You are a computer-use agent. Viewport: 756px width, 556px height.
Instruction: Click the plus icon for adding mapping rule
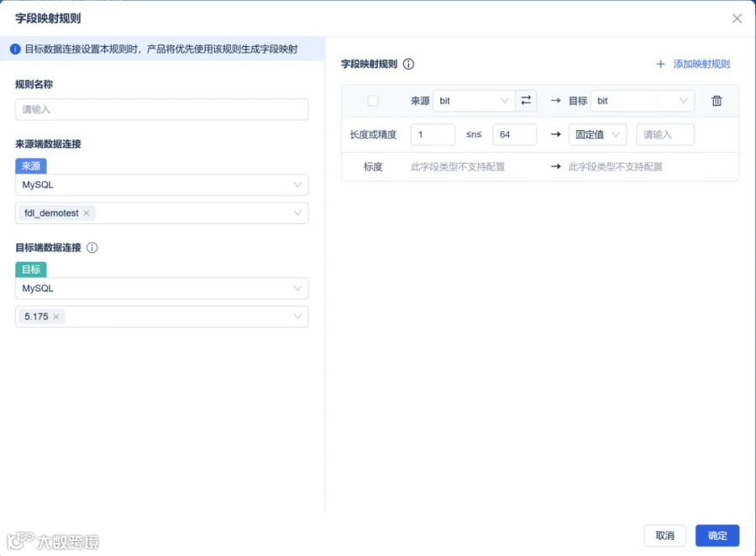click(660, 64)
